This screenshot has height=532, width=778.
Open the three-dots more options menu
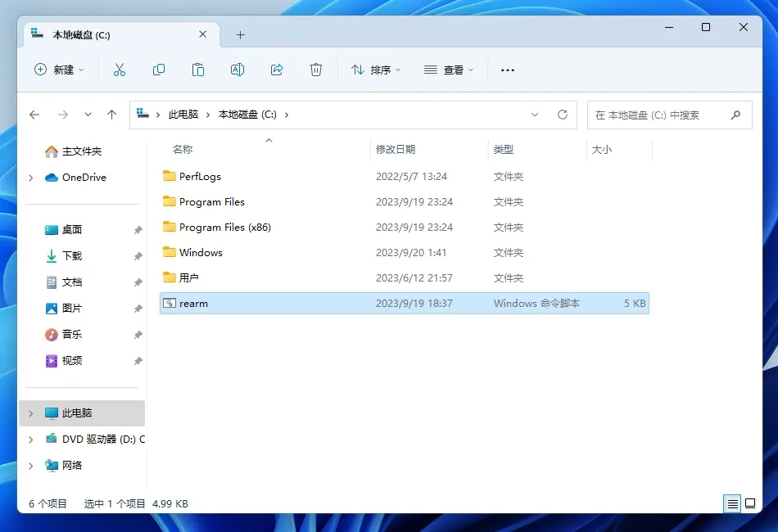(508, 70)
